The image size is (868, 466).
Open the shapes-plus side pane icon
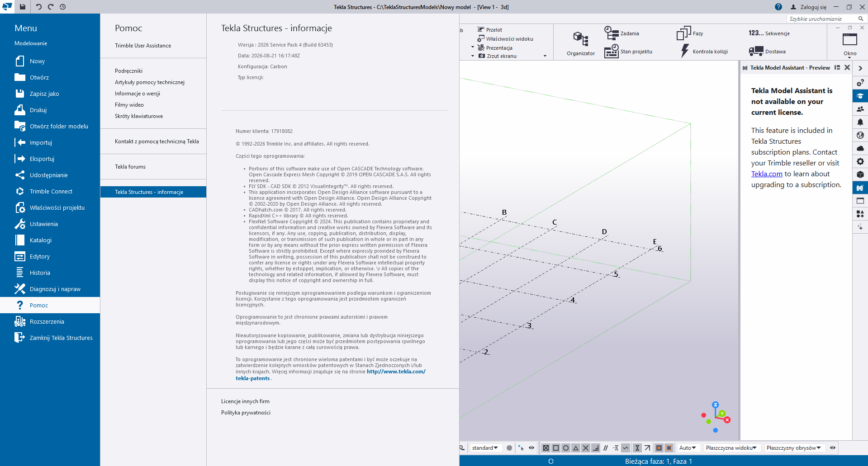pos(860,214)
